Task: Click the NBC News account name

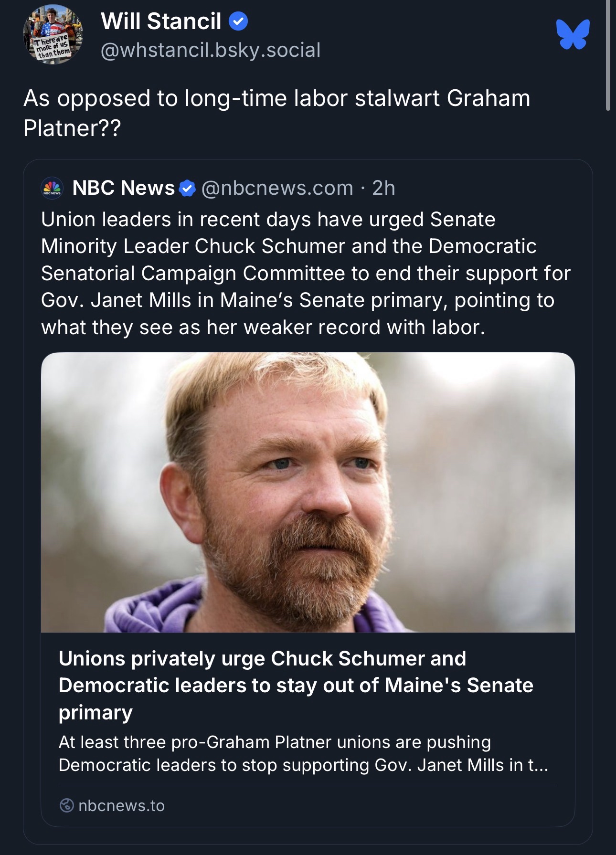Action: tap(123, 188)
